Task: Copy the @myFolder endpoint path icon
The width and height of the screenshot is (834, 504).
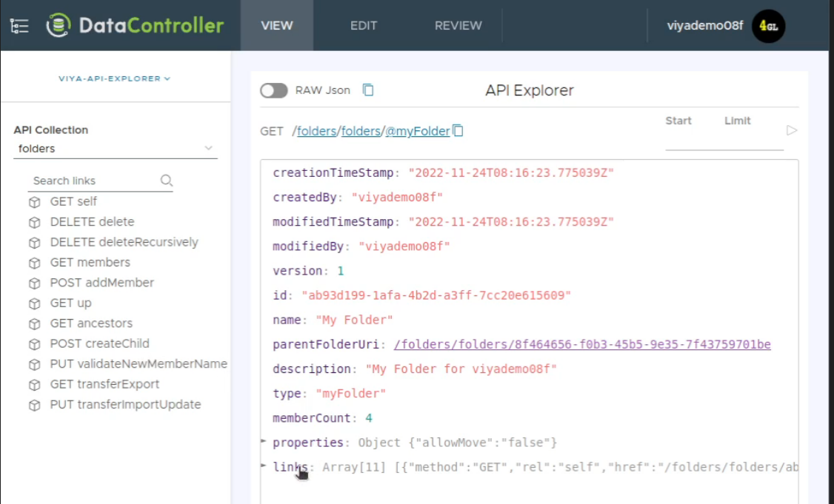Action: [458, 131]
